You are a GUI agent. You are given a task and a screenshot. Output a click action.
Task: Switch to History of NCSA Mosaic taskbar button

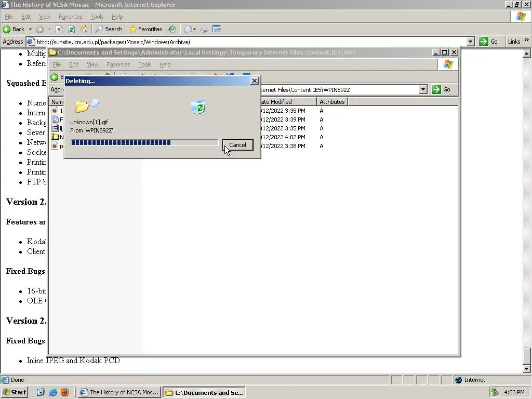tap(119, 392)
